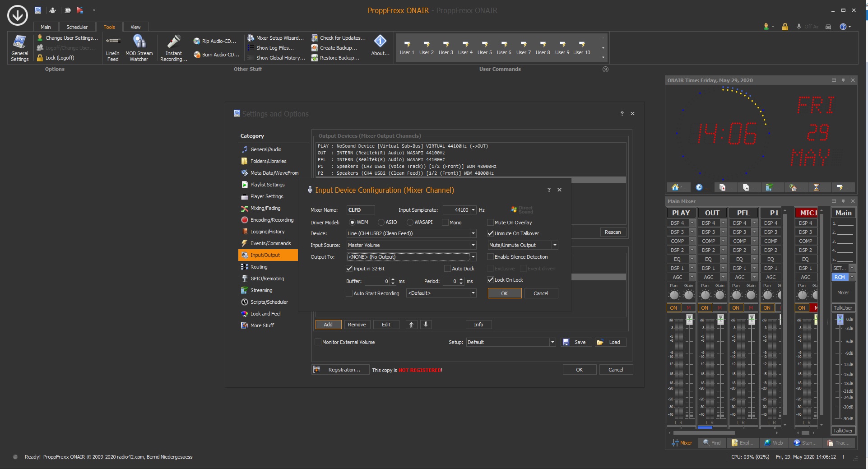Image resolution: width=868 pixels, height=469 pixels.
Task: Trigger the User 5 command
Action: click(485, 47)
